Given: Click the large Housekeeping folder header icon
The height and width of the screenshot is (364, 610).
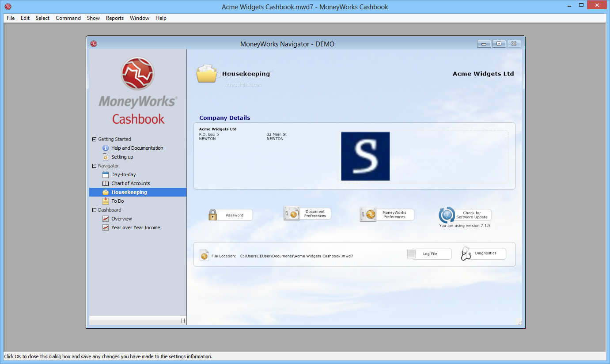Looking at the screenshot, I should click(207, 73).
